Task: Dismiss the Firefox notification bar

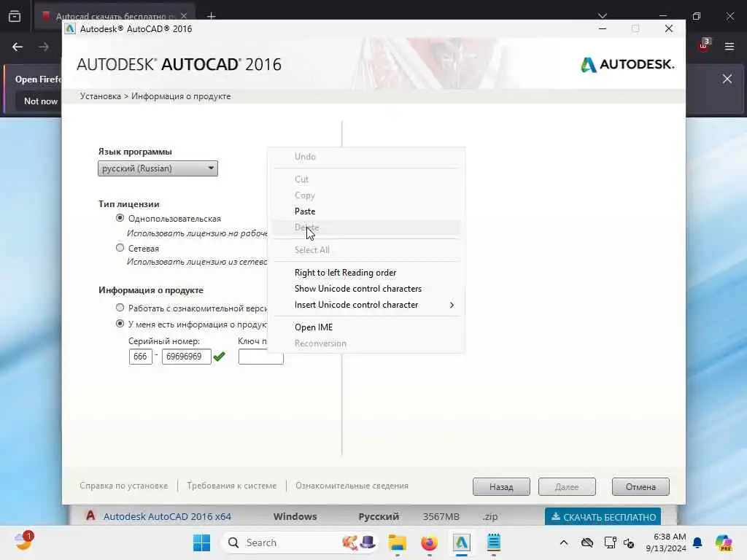Action: point(727,79)
